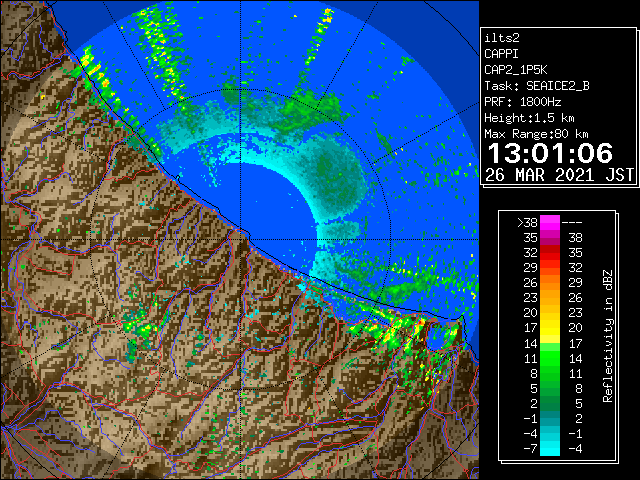Click the '-7' legend value

(x=530, y=449)
